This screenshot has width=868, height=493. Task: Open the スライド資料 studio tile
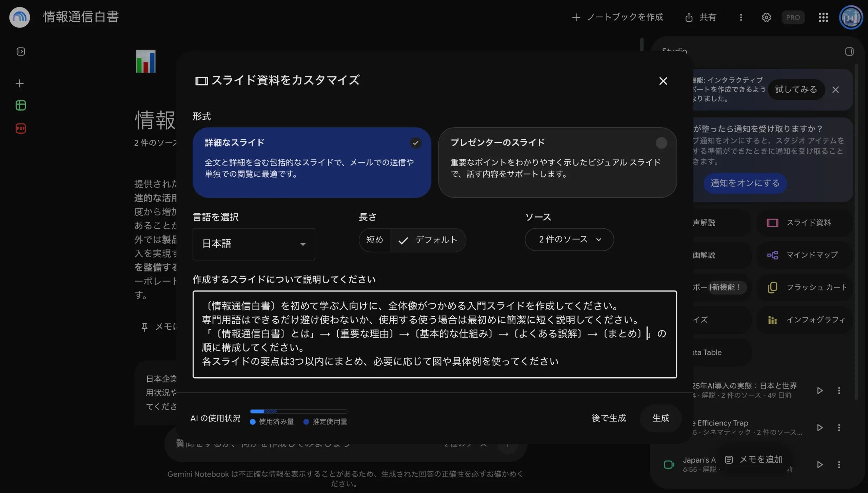804,223
